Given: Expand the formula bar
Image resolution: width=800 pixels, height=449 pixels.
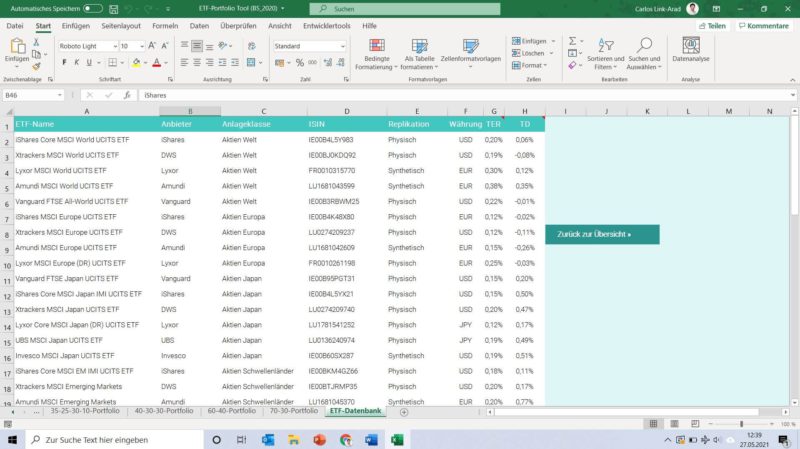Looking at the screenshot, I should click(792, 95).
